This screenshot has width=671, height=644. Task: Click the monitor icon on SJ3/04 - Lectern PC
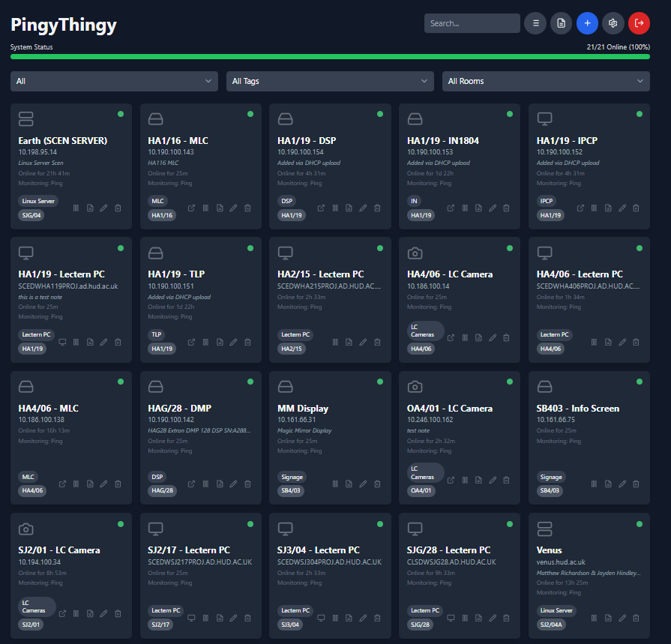320,619
